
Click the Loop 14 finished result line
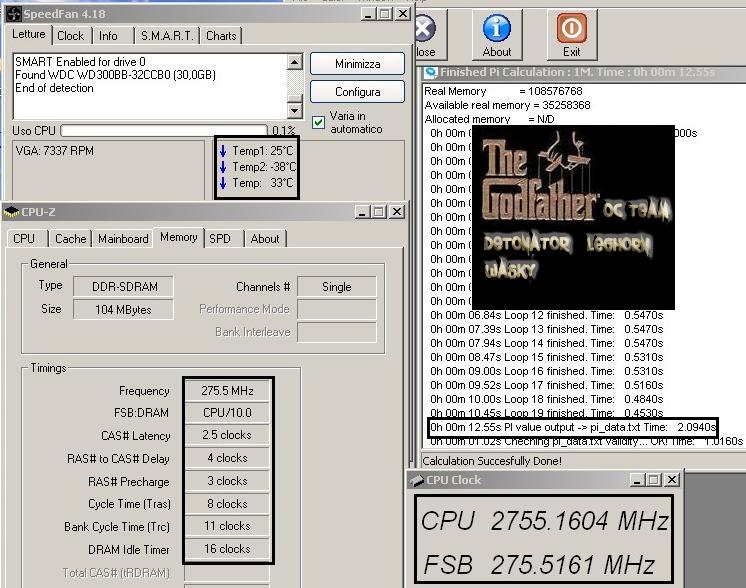[x=547, y=343]
